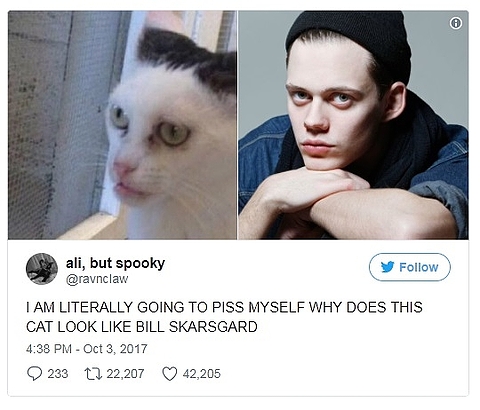Like the tweet with the heart icon
Viewport: 480px width, 410px height.
[169, 374]
